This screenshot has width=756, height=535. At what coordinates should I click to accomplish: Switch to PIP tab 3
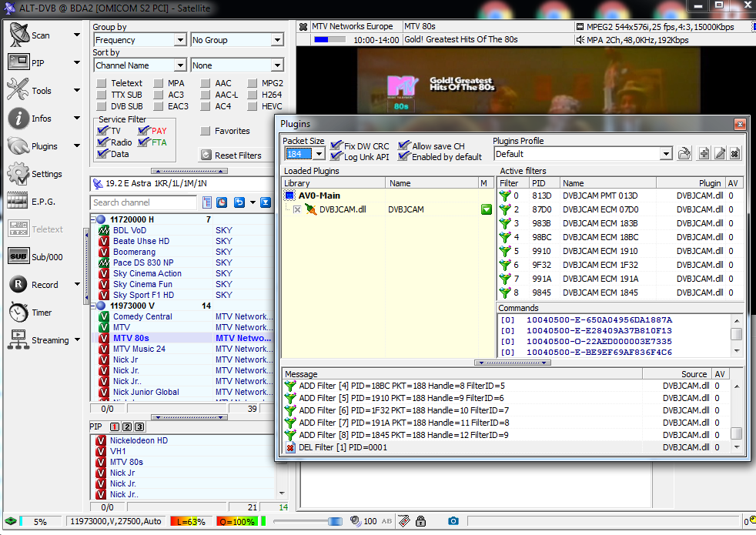click(x=139, y=426)
